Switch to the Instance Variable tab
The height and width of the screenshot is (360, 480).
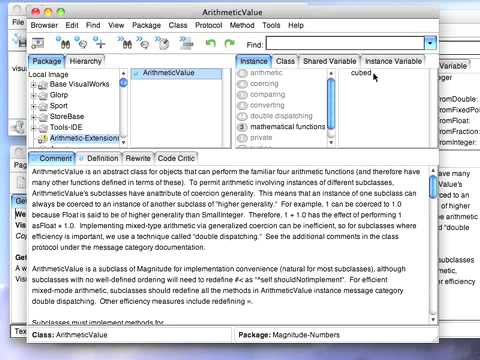pos(393,61)
